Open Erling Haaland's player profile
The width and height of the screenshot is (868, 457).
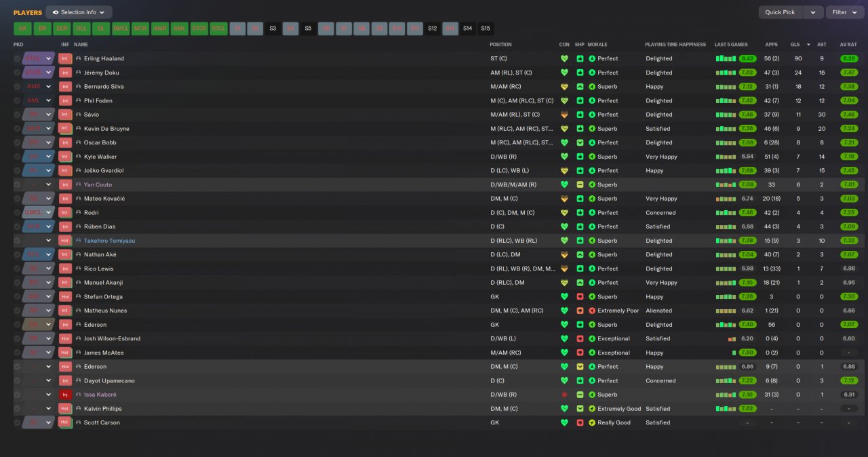pyautogui.click(x=104, y=58)
